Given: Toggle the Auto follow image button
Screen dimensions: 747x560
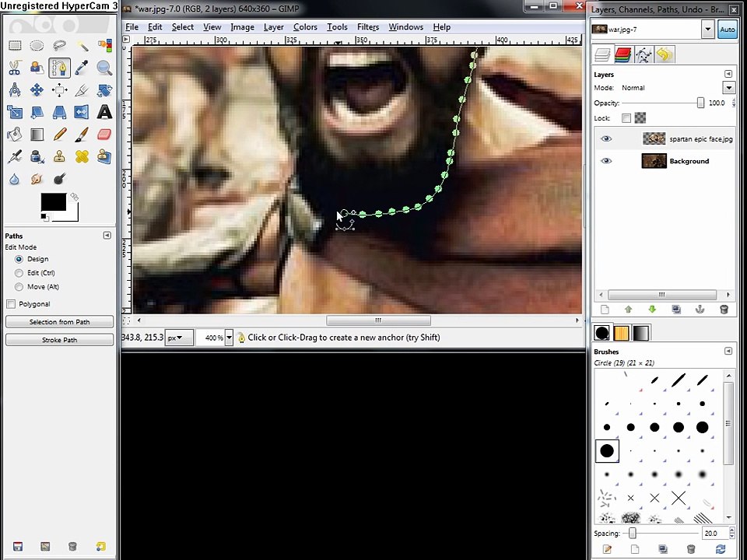Looking at the screenshot, I should click(727, 30).
